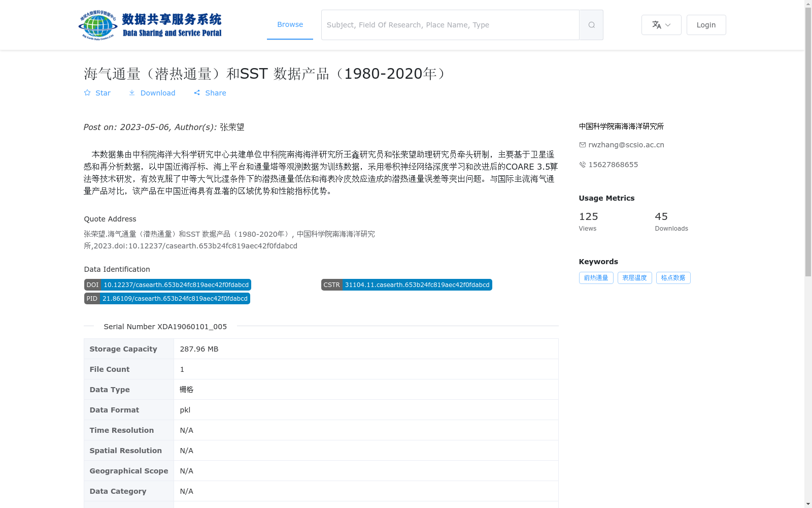The width and height of the screenshot is (812, 508).
Task: Click the Login button
Action: (706, 25)
